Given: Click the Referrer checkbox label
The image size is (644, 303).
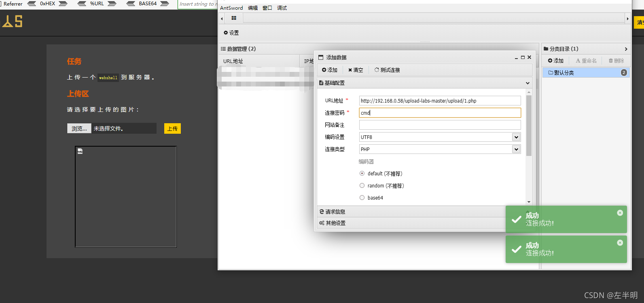Looking at the screenshot, I should [x=13, y=4].
